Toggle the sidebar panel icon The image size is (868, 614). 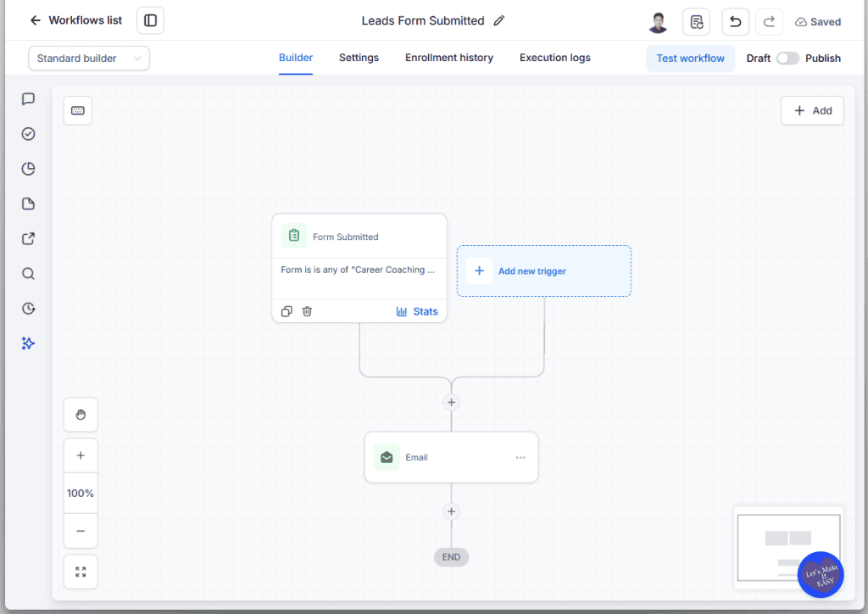tap(150, 20)
